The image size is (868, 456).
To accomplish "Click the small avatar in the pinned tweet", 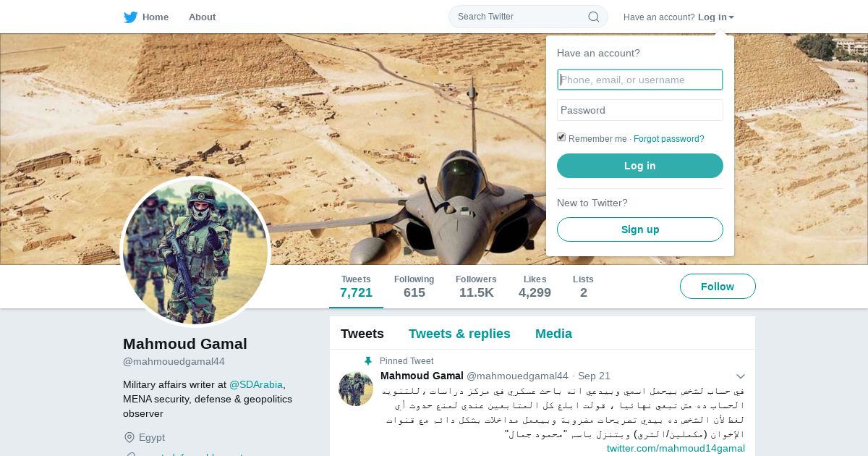I will pos(356,389).
